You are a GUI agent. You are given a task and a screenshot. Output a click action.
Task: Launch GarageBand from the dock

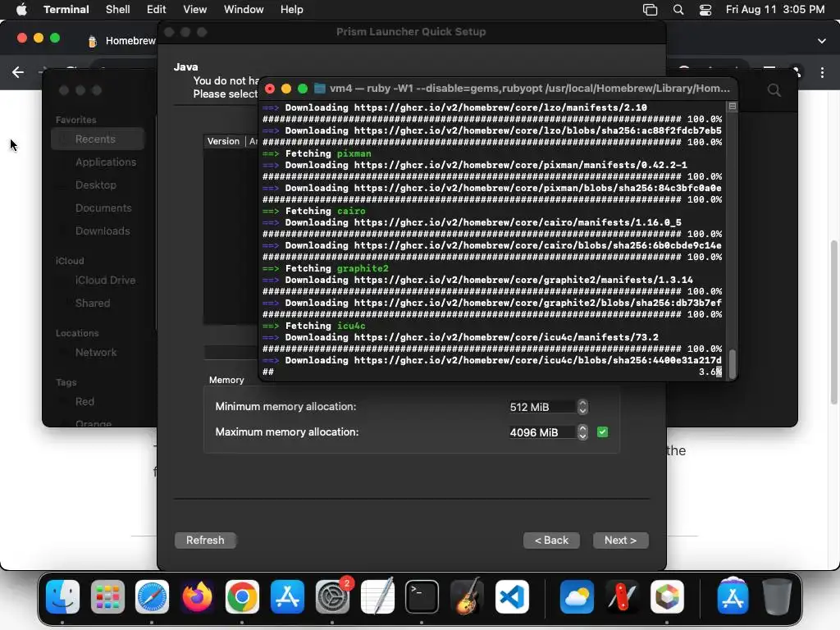point(467,596)
